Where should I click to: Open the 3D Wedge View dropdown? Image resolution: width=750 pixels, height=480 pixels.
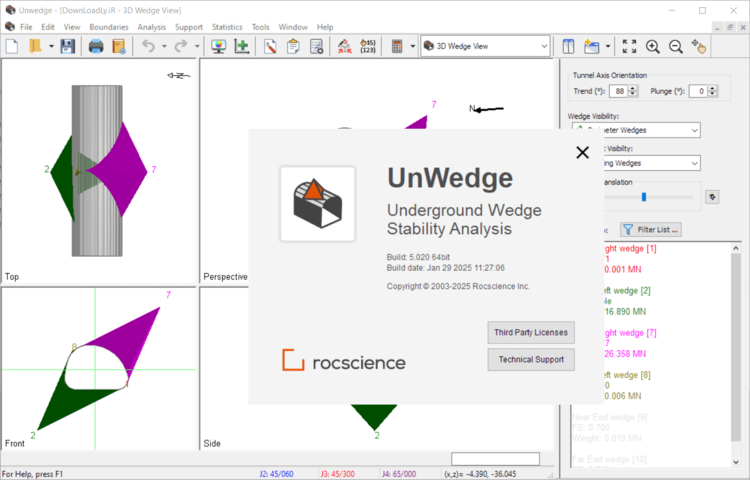point(544,46)
